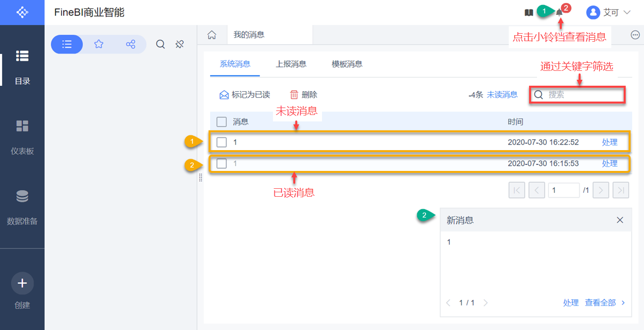Switch to the shared items view
Image resolution: width=644 pixels, height=330 pixels.
130,44
